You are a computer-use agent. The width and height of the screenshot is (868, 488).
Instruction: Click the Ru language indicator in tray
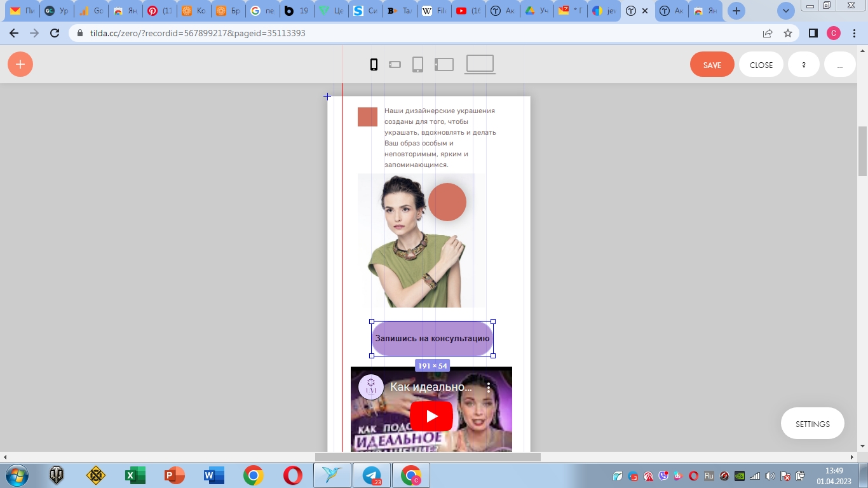[709, 476]
